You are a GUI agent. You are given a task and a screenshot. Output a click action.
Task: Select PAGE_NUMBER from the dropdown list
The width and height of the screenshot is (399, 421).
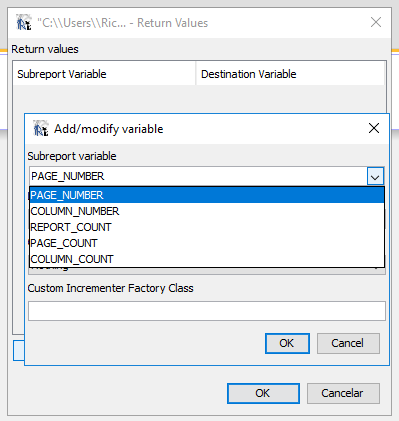[x=207, y=195]
